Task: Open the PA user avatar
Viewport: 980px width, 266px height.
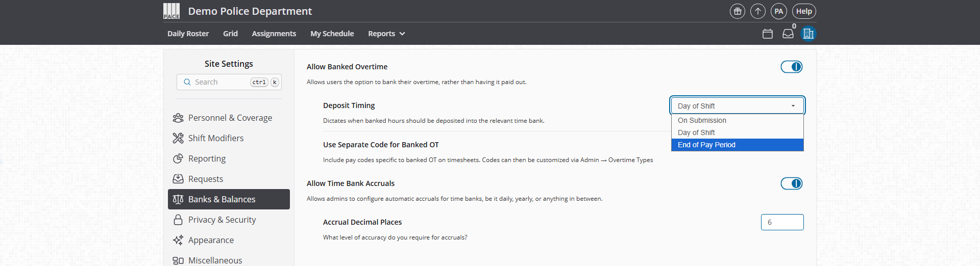Action: tap(778, 11)
